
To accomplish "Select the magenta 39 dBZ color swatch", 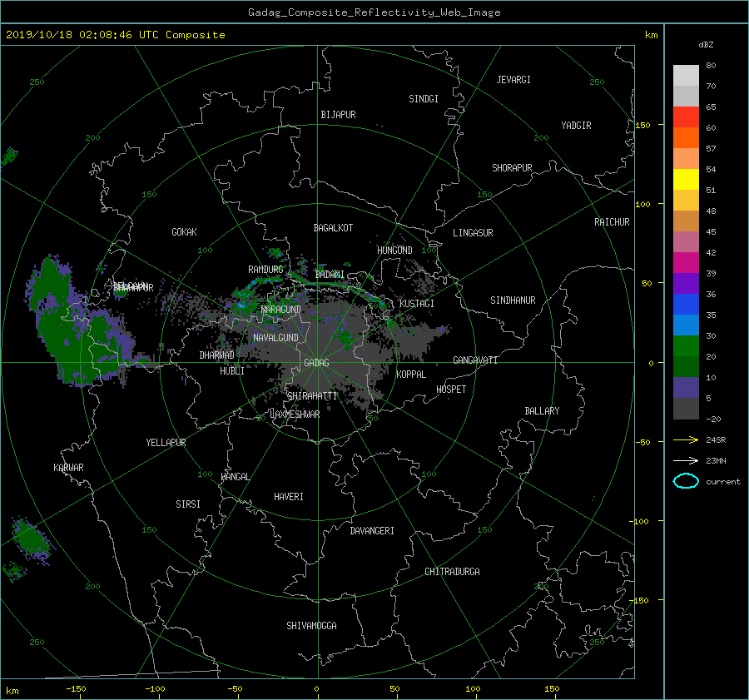I will pos(686,263).
